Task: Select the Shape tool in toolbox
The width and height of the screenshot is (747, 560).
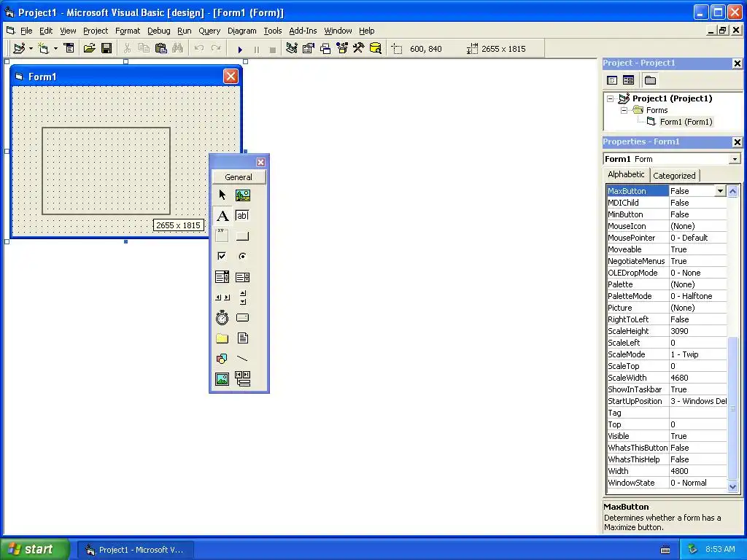Action: pos(222,359)
